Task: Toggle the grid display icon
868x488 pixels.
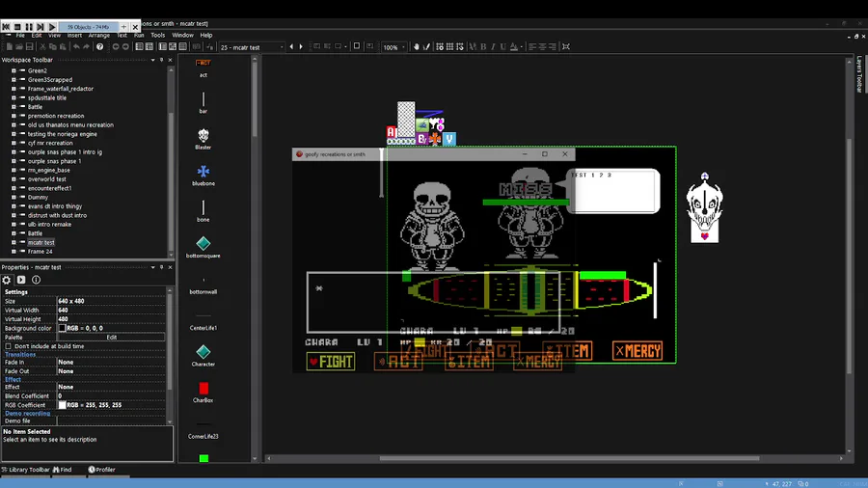Action: click(449, 47)
